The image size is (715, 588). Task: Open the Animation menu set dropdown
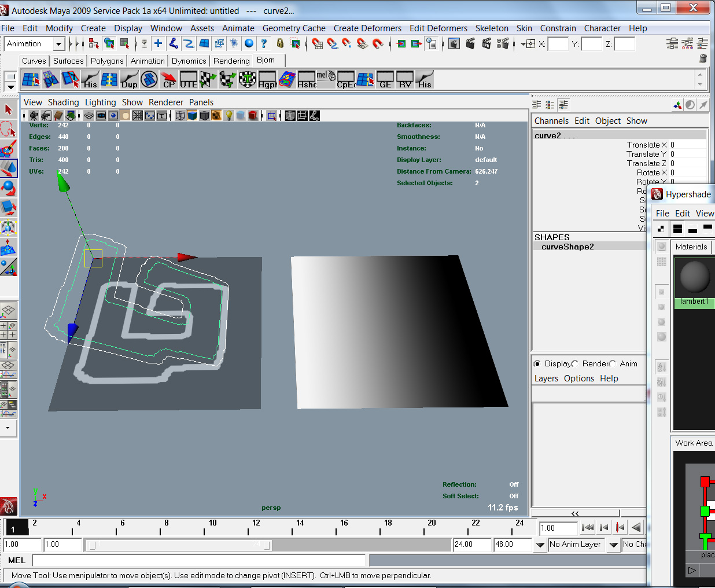35,43
